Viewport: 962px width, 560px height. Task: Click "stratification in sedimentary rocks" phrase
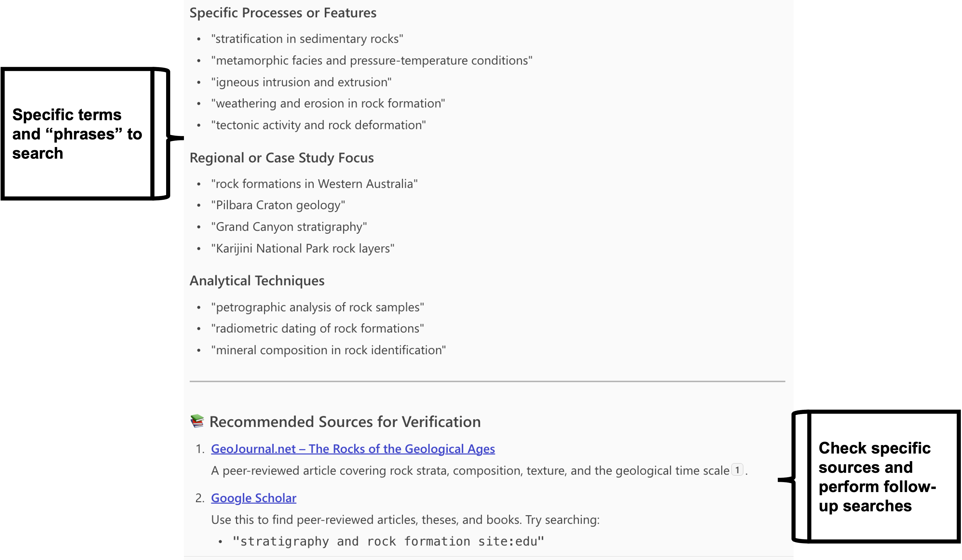click(x=307, y=39)
